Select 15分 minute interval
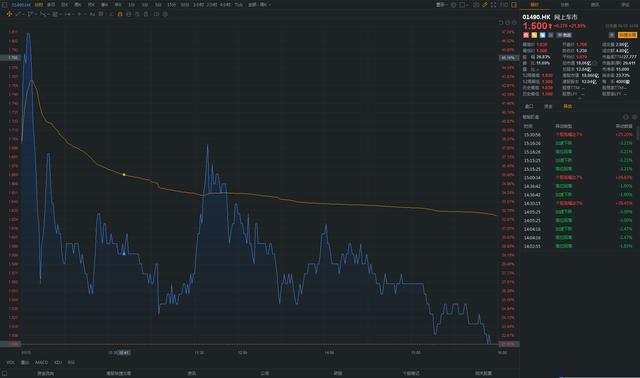This screenshot has height=378, width=640. [x=171, y=5]
